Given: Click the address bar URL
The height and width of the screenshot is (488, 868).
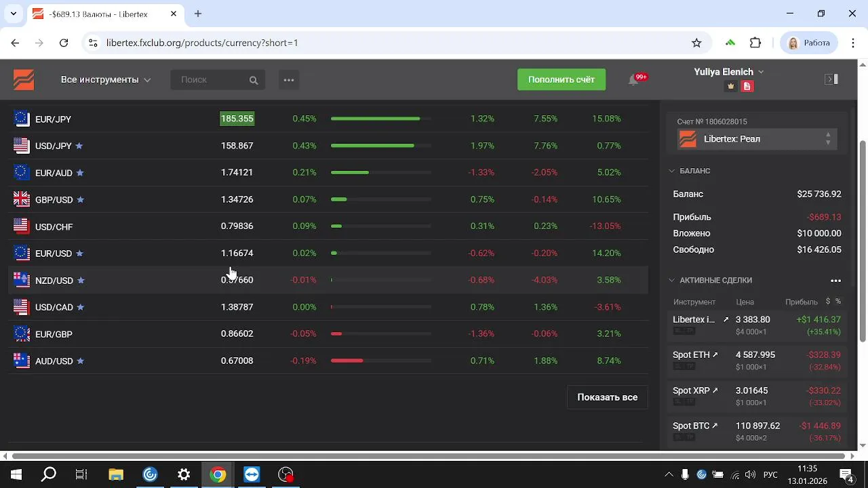Looking at the screenshot, I should coord(202,43).
